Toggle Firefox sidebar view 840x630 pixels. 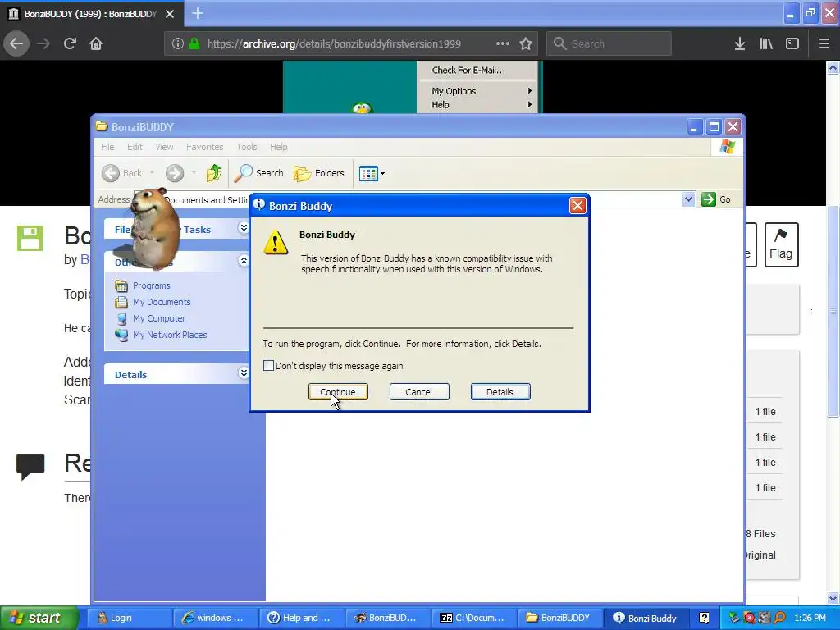(x=792, y=43)
